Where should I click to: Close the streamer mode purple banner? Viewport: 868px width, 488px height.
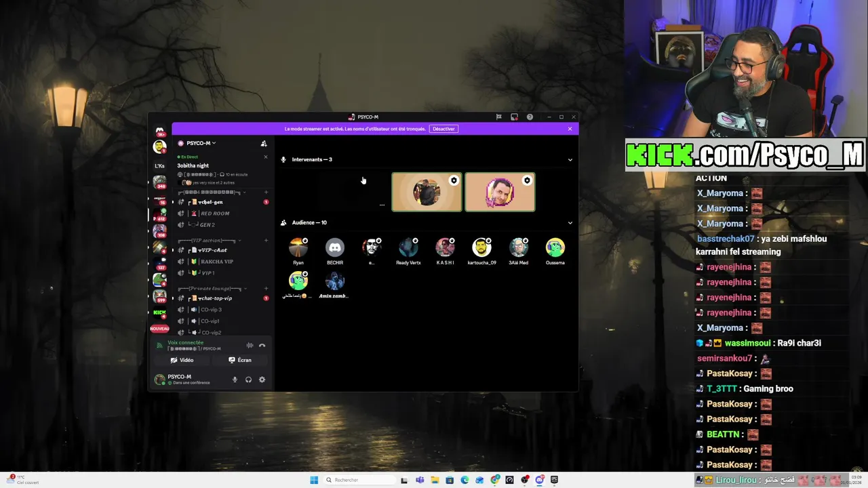[x=570, y=129]
